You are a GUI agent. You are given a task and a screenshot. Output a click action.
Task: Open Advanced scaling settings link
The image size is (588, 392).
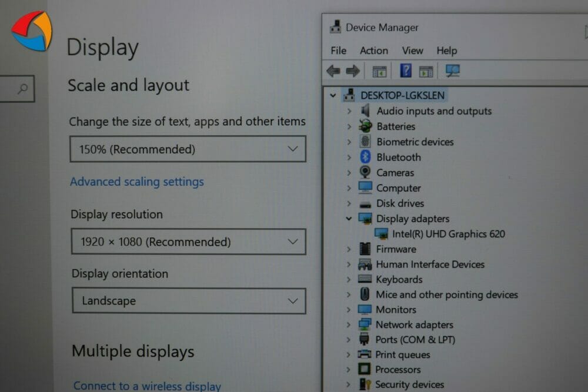pyautogui.click(x=137, y=182)
